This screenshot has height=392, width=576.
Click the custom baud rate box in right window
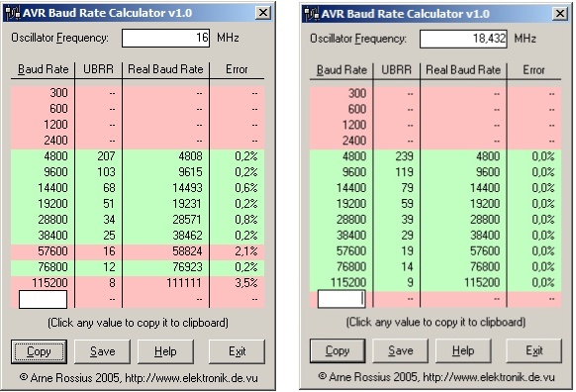pos(341,299)
